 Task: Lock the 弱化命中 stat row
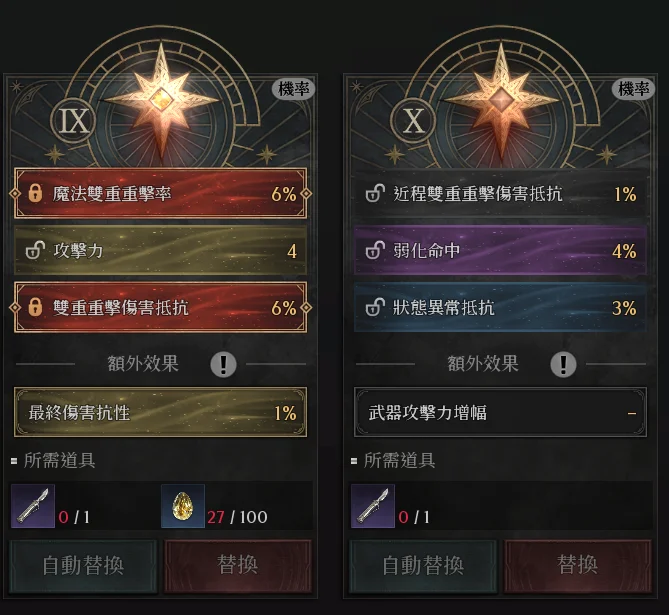pos(375,251)
